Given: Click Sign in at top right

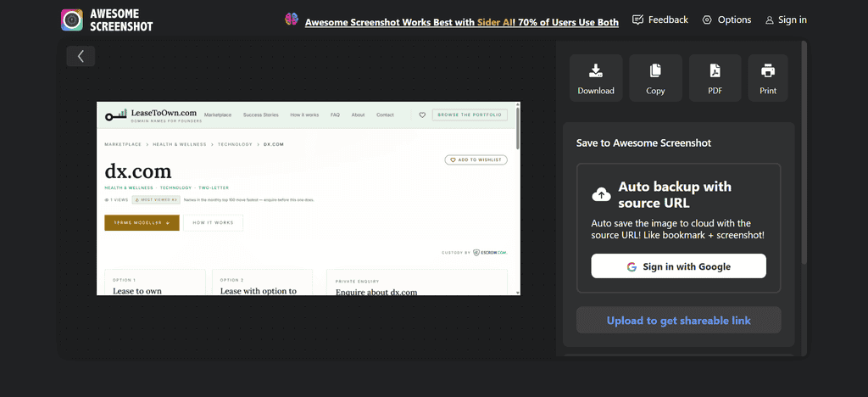Looking at the screenshot, I should (x=786, y=20).
